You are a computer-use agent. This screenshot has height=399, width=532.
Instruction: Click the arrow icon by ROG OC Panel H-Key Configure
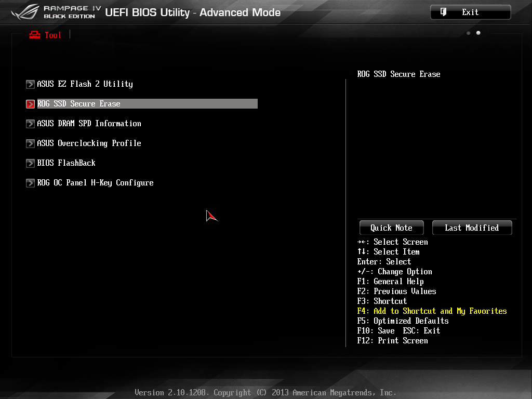[30, 183]
